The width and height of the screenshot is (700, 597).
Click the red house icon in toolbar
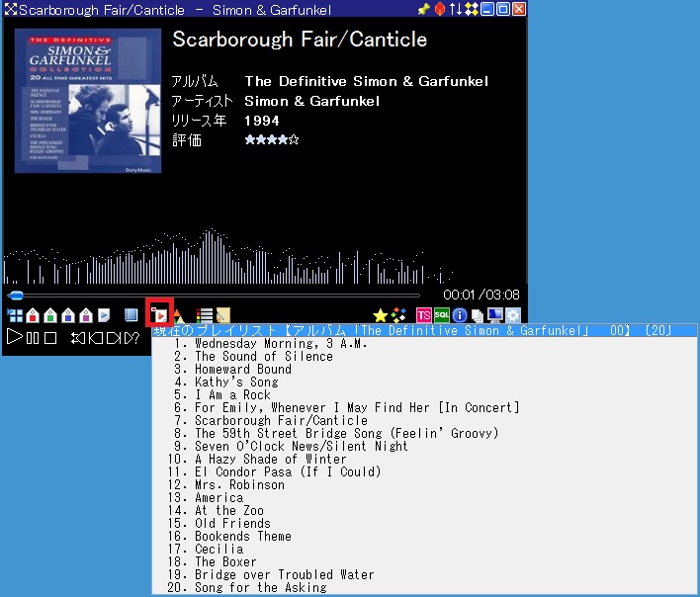[x=33, y=315]
